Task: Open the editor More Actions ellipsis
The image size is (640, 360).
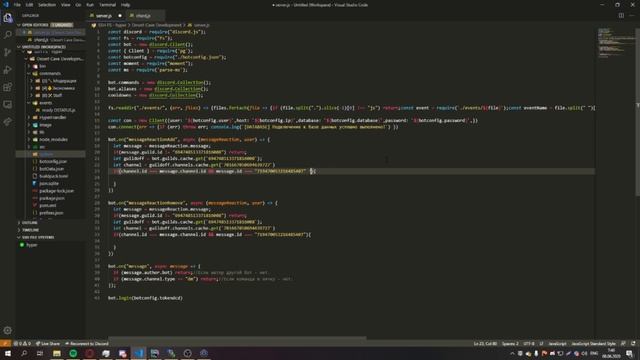Action: click(632, 16)
